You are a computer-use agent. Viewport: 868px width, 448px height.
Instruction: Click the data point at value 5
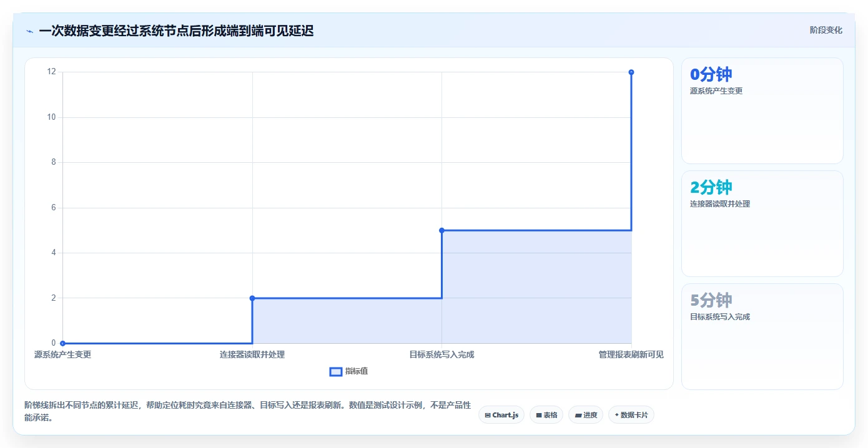click(441, 230)
